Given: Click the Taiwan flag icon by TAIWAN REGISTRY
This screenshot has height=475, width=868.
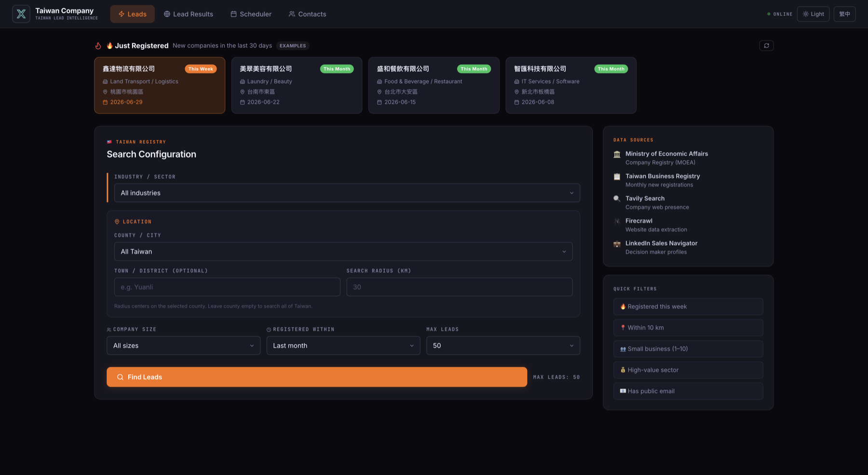Looking at the screenshot, I should (x=109, y=142).
